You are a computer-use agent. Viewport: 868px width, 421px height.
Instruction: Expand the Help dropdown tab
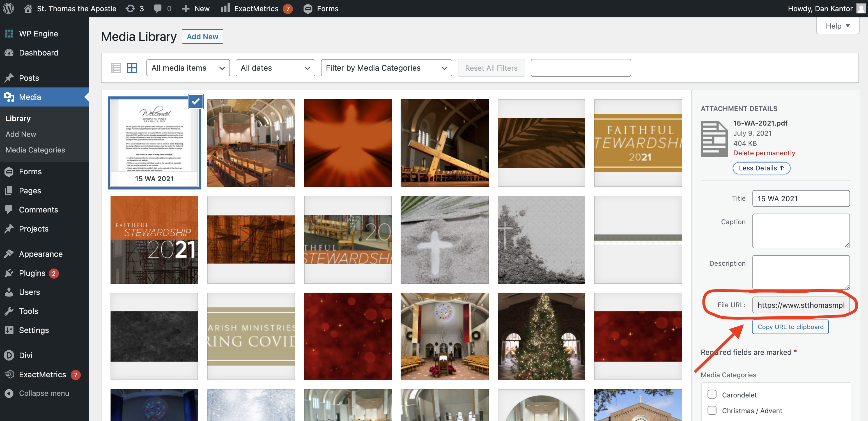pyautogui.click(x=838, y=26)
